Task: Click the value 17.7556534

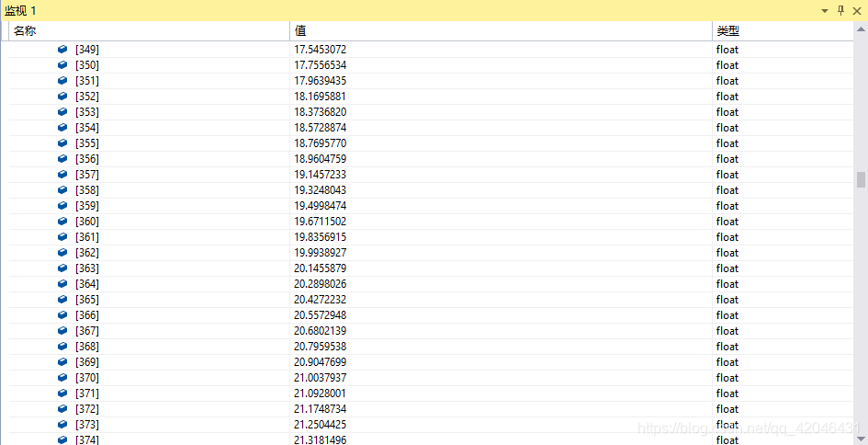Action: [320, 65]
